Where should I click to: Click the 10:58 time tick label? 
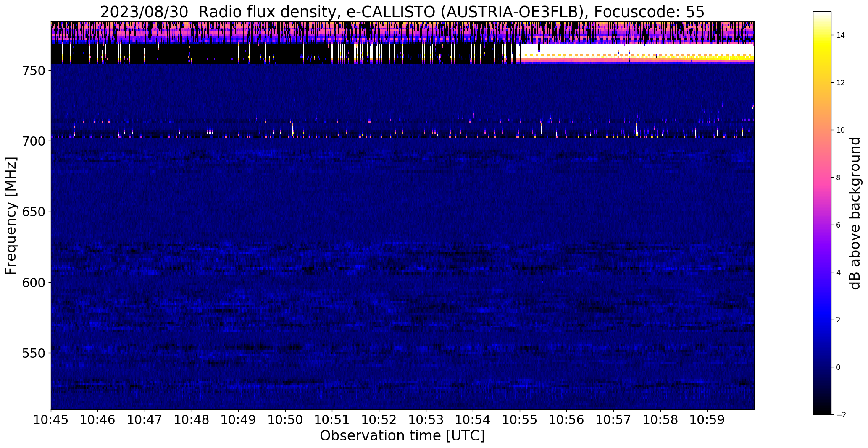(x=661, y=419)
